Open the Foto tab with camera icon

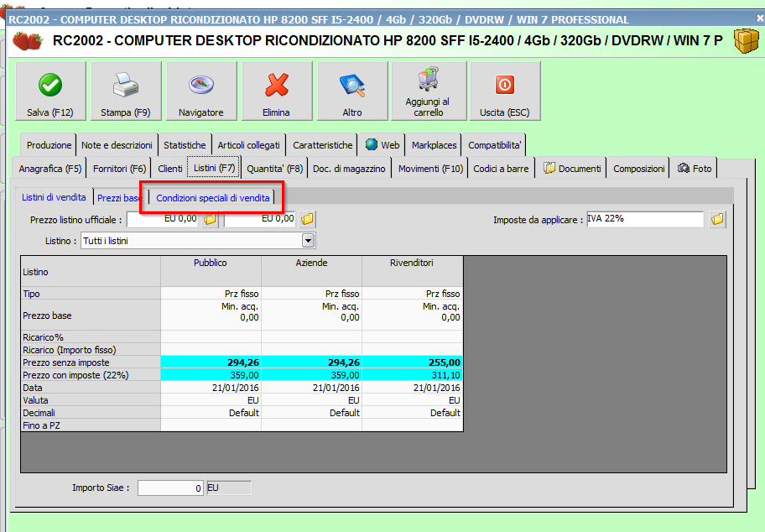pos(695,169)
